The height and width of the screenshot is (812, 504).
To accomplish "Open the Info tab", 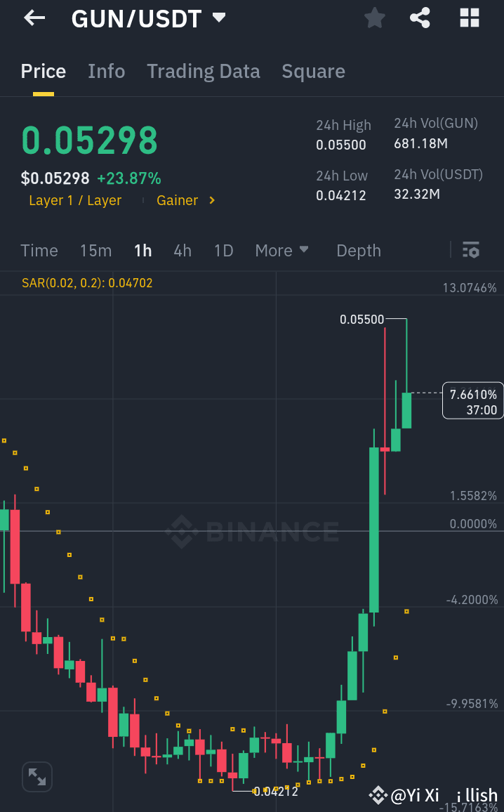I will [106, 71].
